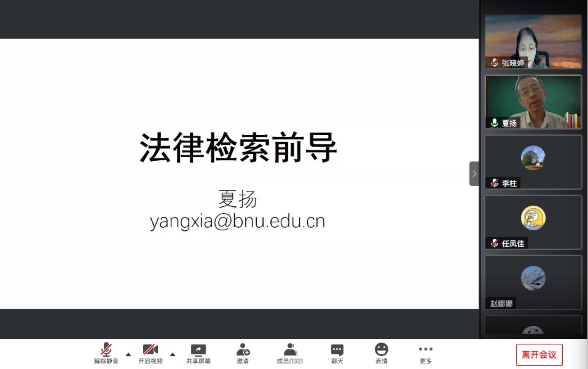Click 任凤佳's cartoon duck avatar
The height and width of the screenshot is (369, 588).
[533, 218]
